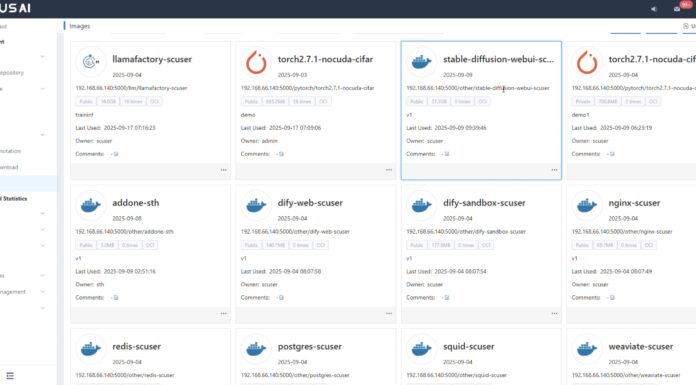Click Last Used 2025-09-09 02:51:16 text
Viewport: 696px width, 385px height.
click(115, 271)
